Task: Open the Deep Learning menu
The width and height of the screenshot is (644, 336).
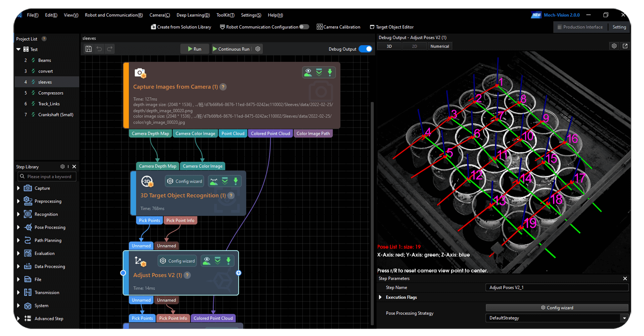Action: (193, 15)
